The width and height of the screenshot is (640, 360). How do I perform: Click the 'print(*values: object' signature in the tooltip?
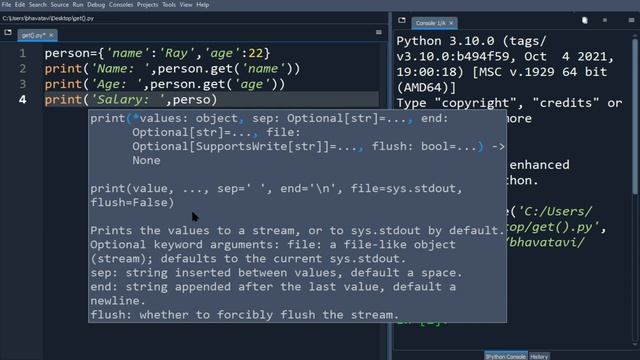(x=164, y=119)
